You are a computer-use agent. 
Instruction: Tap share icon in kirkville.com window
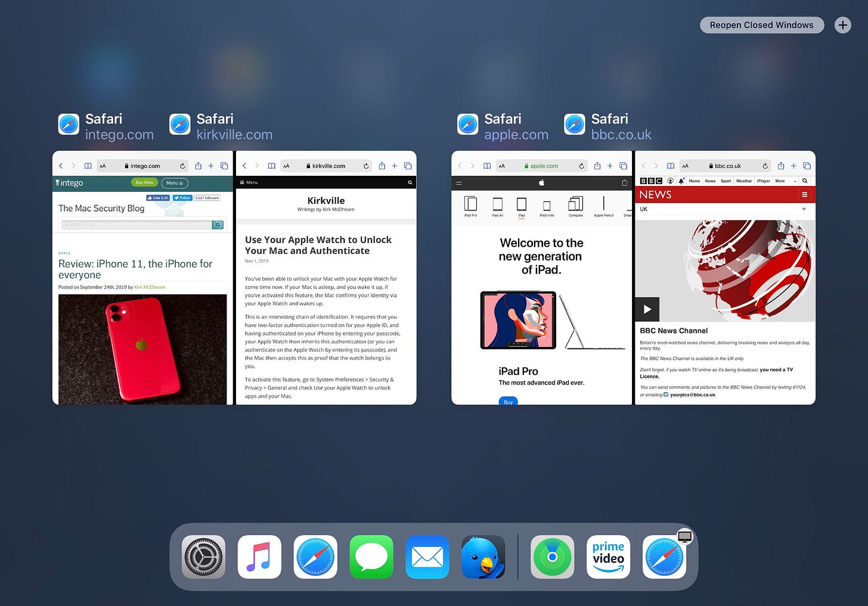point(382,166)
